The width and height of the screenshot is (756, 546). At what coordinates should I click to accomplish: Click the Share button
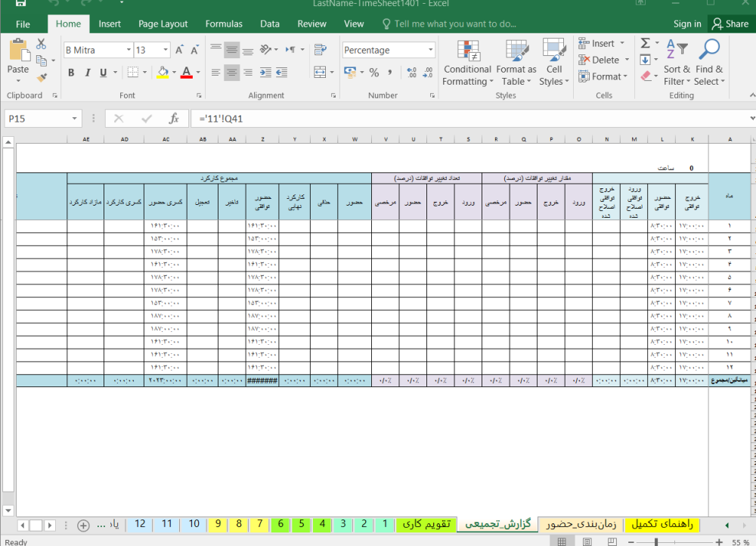729,23
